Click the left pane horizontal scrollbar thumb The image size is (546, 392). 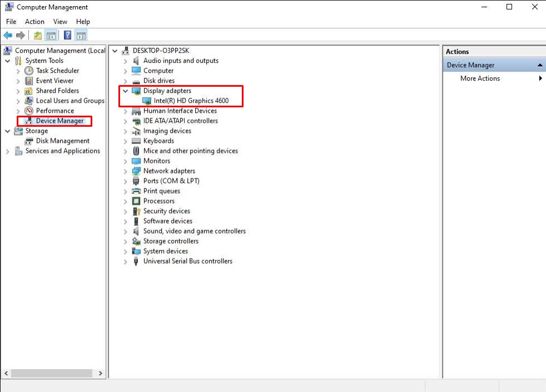coord(52,373)
